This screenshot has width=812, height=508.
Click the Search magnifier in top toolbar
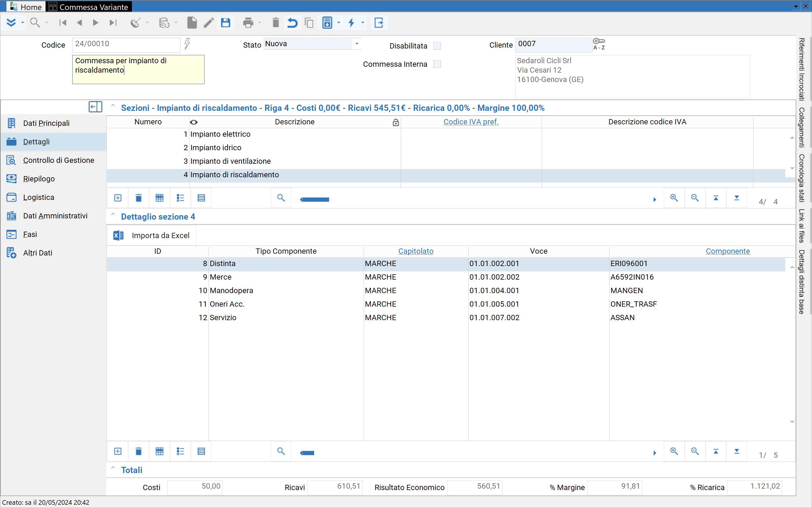click(x=35, y=23)
